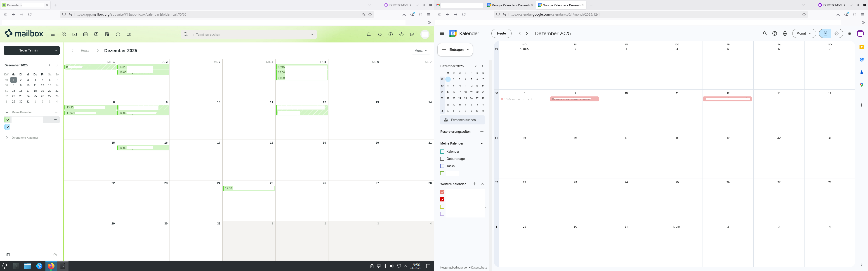Open the Google apps grid
This screenshot has width=868, height=271.
pyautogui.click(x=849, y=33)
